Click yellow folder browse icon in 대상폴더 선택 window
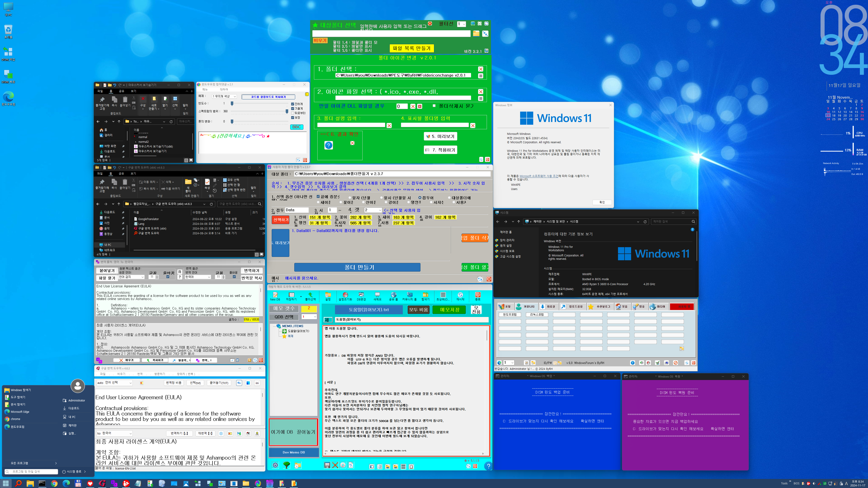Viewport: 868px width, 488px height. [476, 33]
